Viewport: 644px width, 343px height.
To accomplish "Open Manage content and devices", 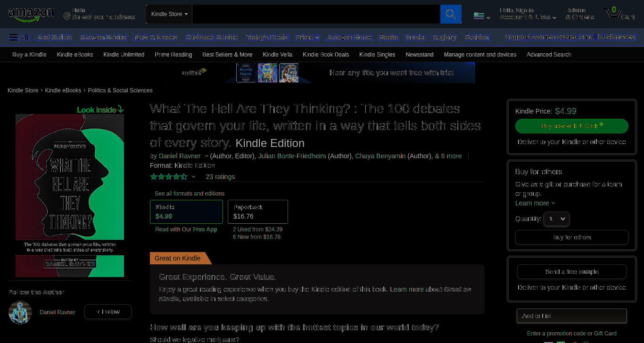I will (480, 55).
